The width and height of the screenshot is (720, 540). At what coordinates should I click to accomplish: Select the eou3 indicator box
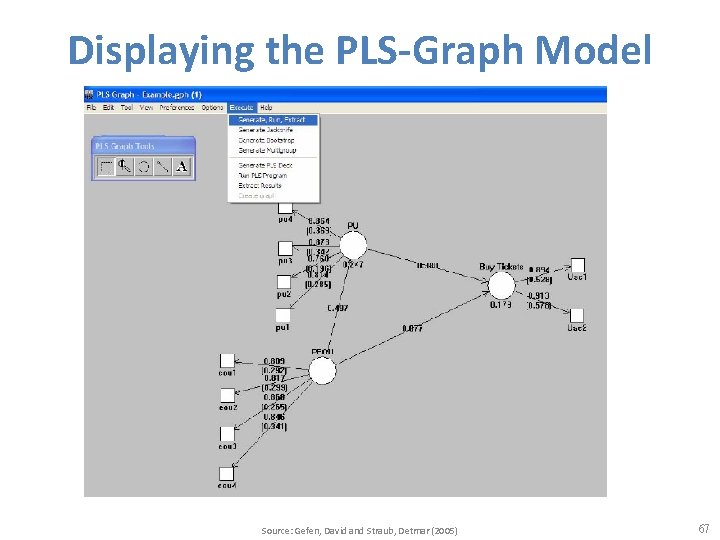227,434
